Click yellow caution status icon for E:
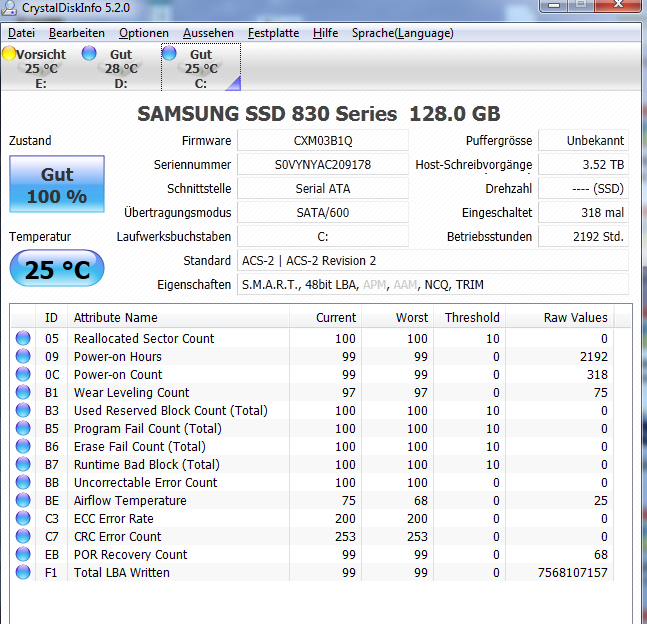 coord(9,53)
